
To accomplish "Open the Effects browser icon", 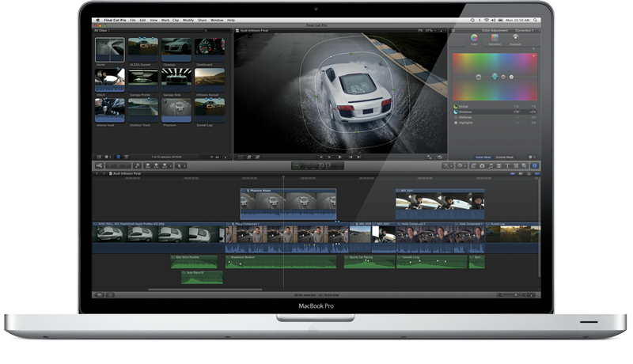I will pos(473,166).
